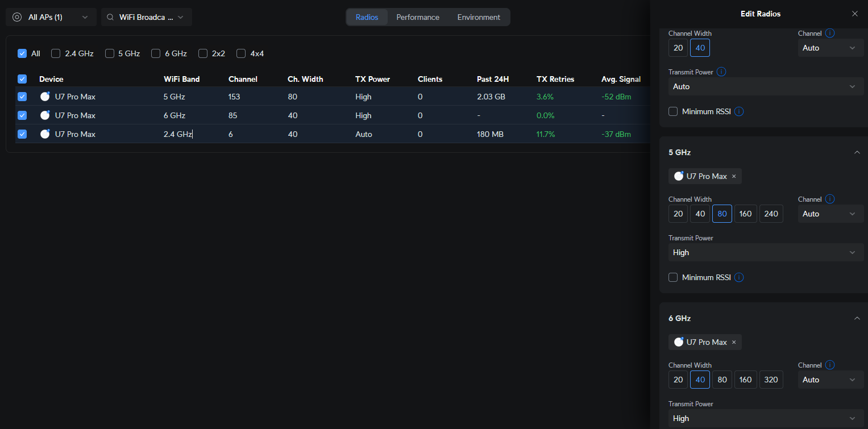This screenshot has height=429, width=868.
Task: Open the All APs (1) dropdown
Action: (x=51, y=17)
